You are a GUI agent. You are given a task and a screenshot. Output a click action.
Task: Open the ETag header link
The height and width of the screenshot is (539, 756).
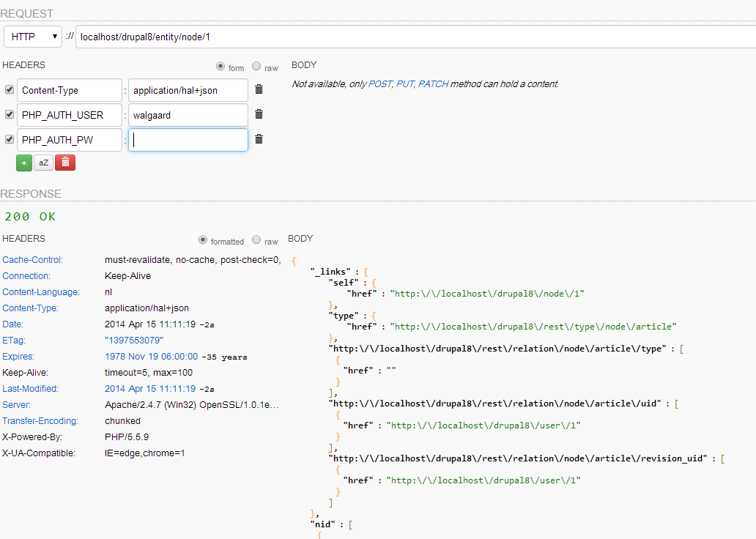(x=14, y=341)
